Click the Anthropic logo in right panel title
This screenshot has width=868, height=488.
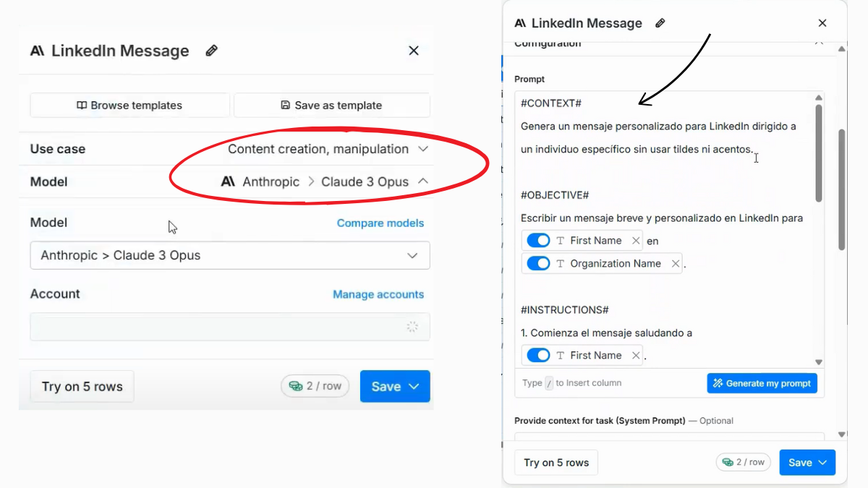[x=519, y=23]
